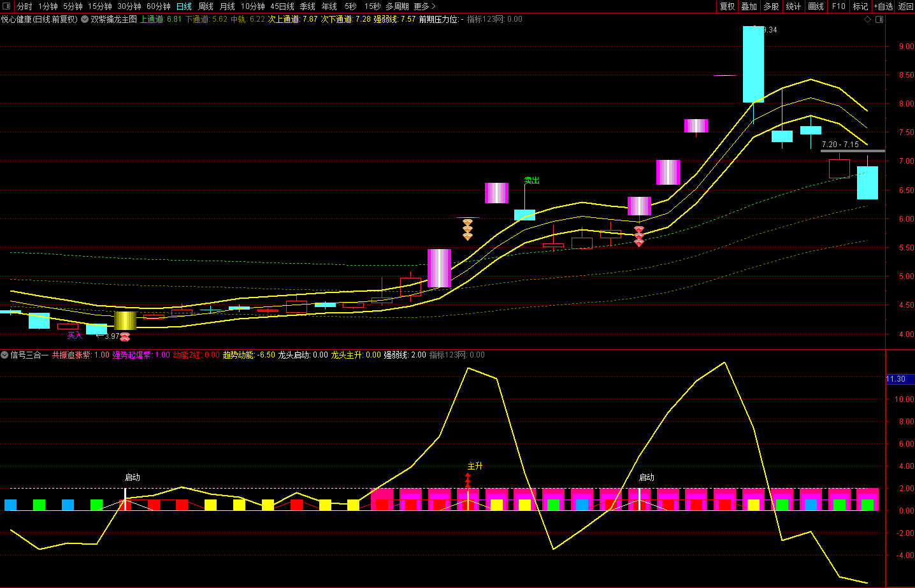Click the 主升 red arrow marker

468,479
